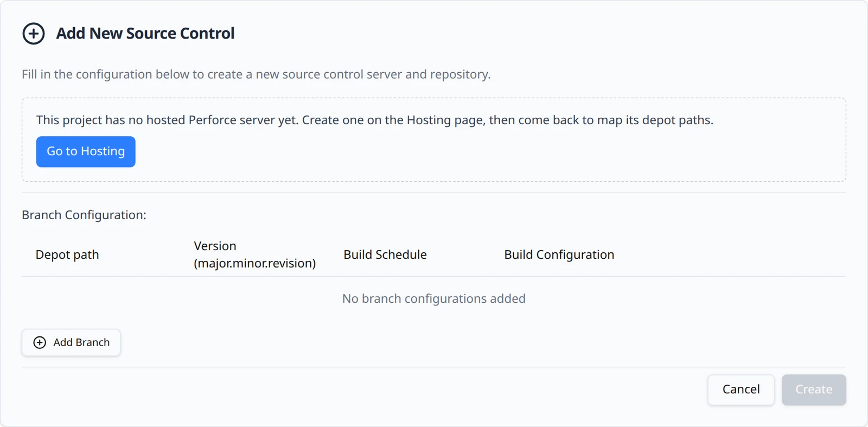This screenshot has height=427, width=868.
Task: Select the Build Configuration column header
Action: (559, 254)
